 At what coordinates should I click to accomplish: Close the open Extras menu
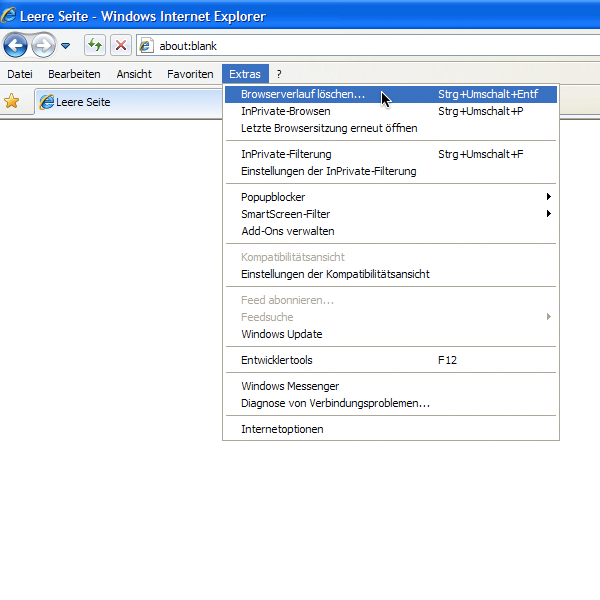click(245, 74)
